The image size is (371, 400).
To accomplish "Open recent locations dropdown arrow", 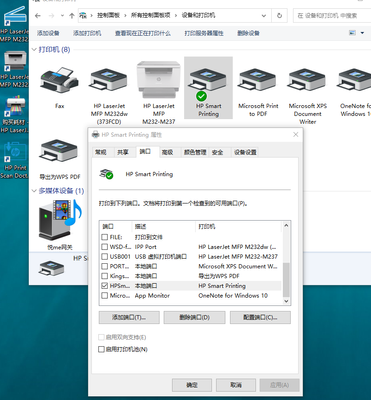I will click(x=62, y=16).
